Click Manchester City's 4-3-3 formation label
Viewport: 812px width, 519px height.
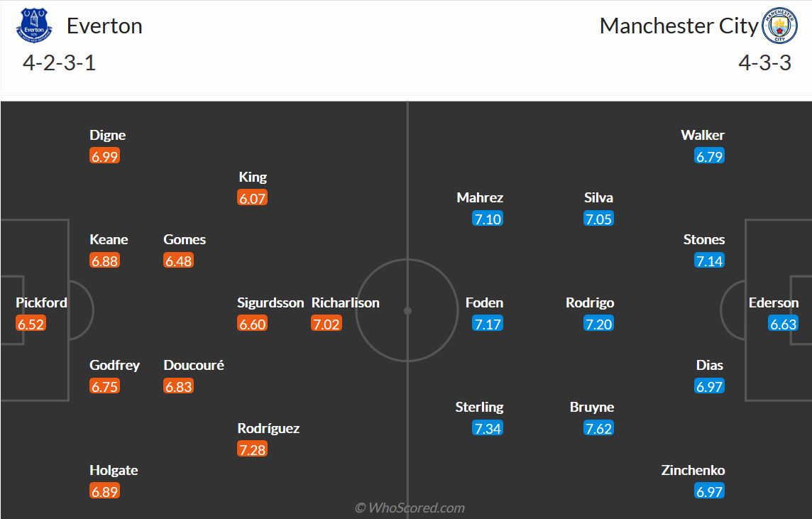(x=765, y=63)
